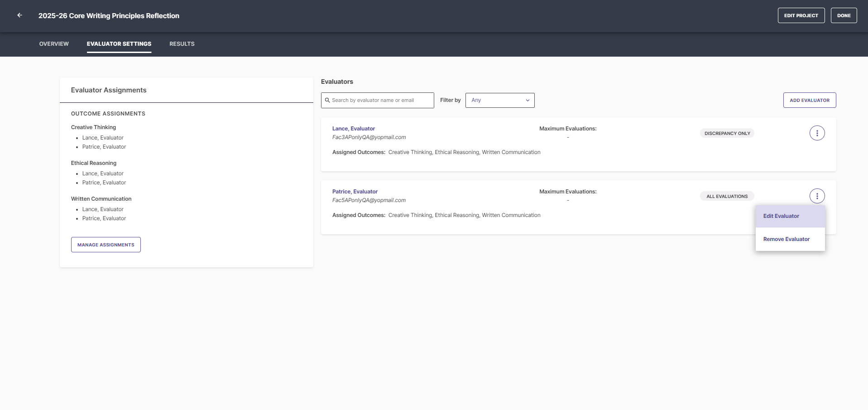Click the Discrepancy Only badge
This screenshot has width=868, height=410.
click(x=727, y=133)
